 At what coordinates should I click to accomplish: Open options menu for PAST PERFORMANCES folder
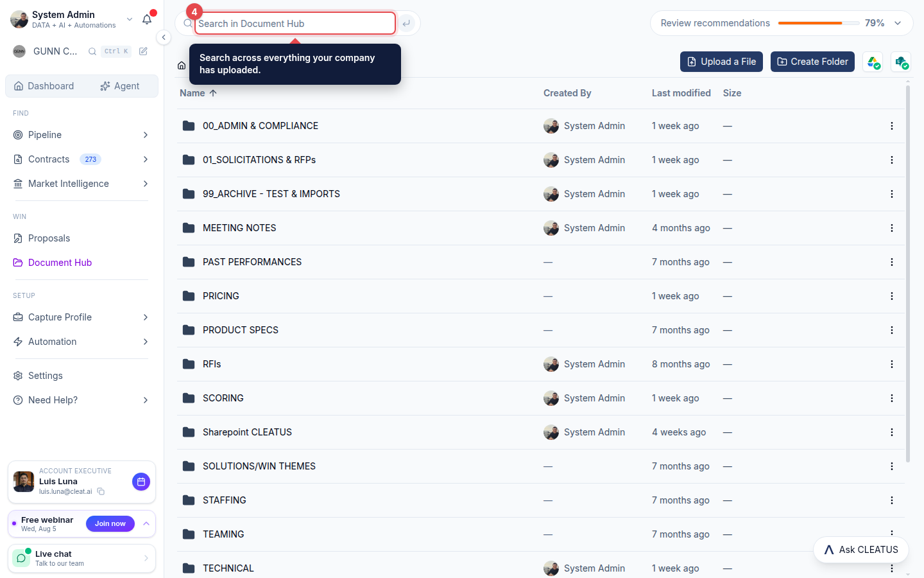[892, 262]
